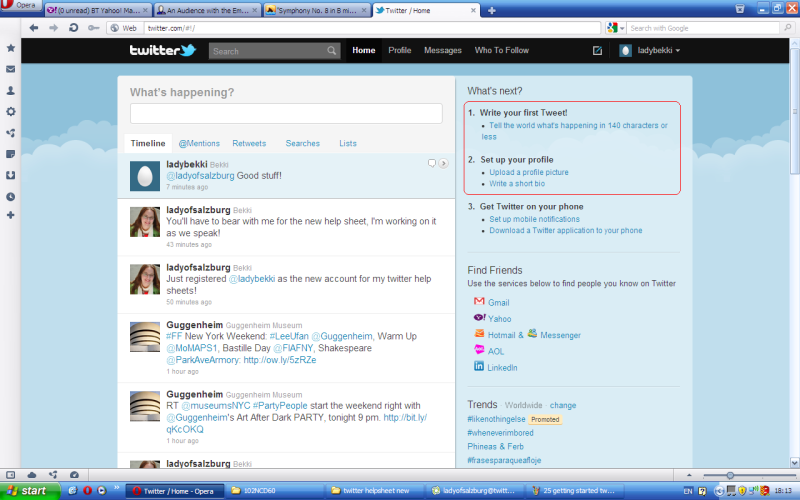Viewport: 800px width, 500px height.
Task: Switch to the An Audience with the Em... tab
Action: pos(207,10)
